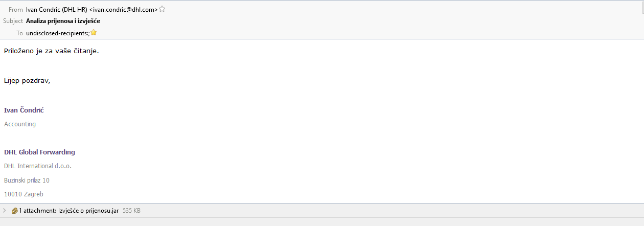Screen dimensions: 644x226
Task: Click the DHL Global Forwarding heading
Action: click(x=39, y=152)
